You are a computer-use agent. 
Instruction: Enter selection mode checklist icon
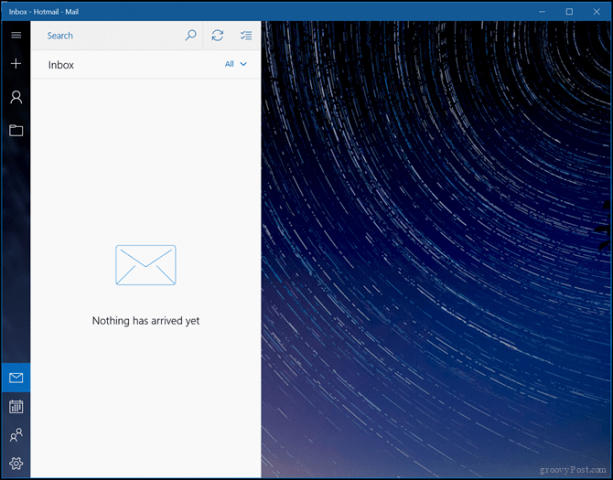[246, 36]
